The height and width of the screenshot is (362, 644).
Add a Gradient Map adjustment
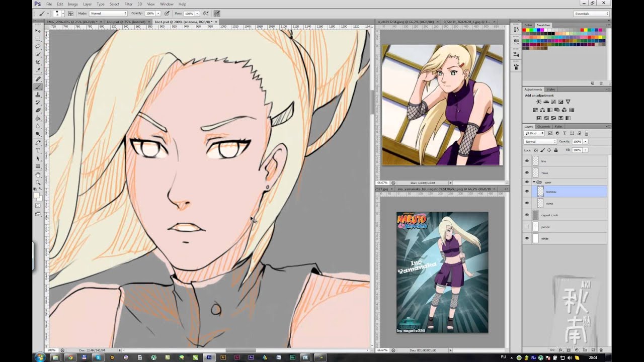click(x=568, y=118)
